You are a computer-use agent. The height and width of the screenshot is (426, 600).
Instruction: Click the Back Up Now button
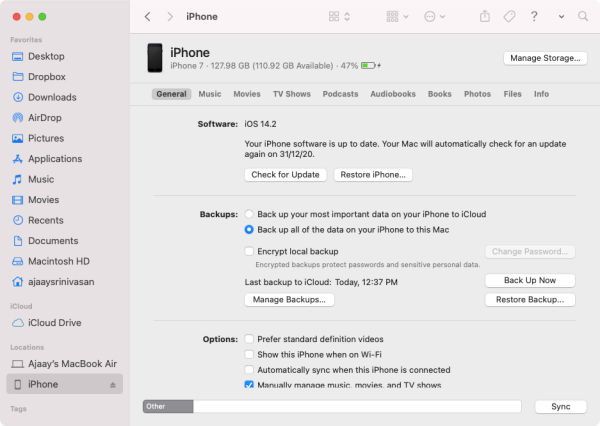click(x=529, y=280)
